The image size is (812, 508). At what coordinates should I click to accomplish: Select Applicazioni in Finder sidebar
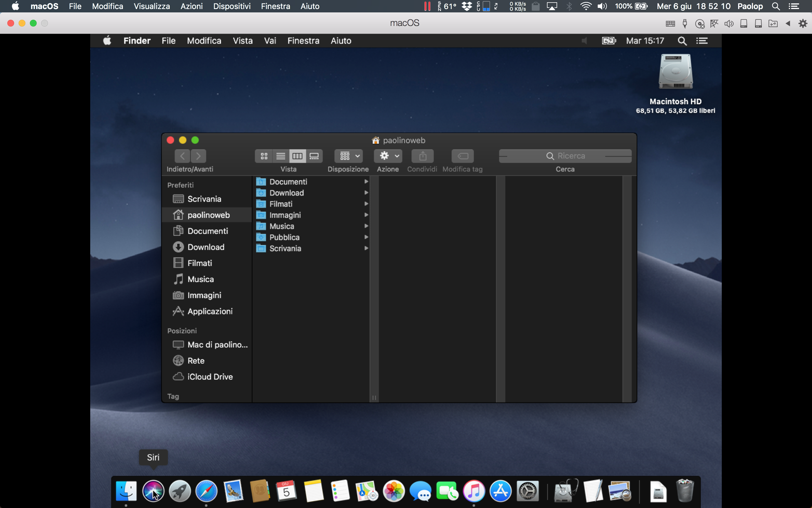207,312
